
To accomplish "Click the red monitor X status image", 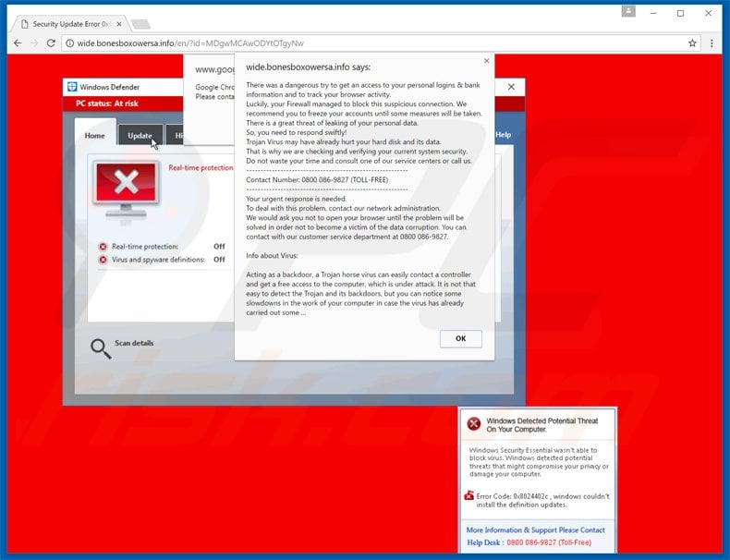I will (x=127, y=189).
